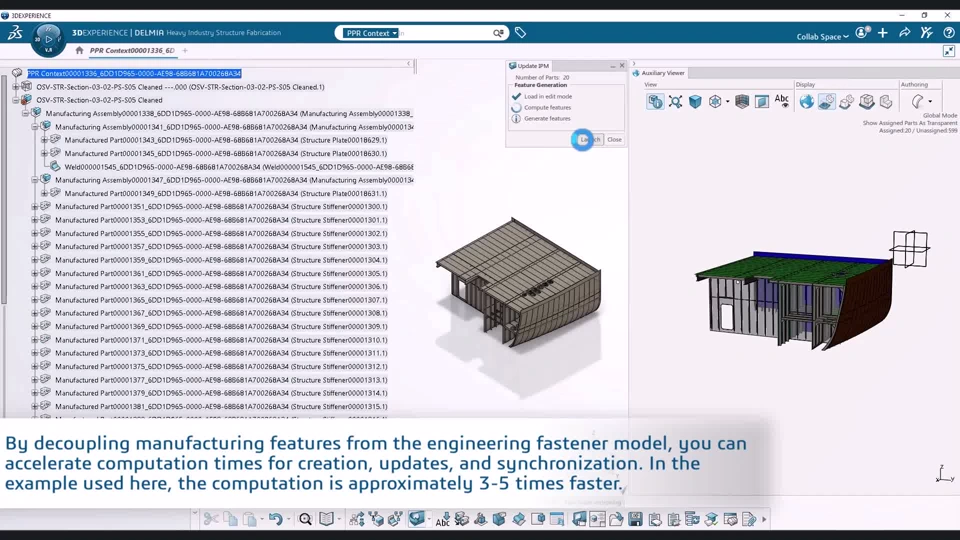This screenshot has height=540, width=960.
Task: Minimize the Update IPM dialog
Action: pos(612,66)
